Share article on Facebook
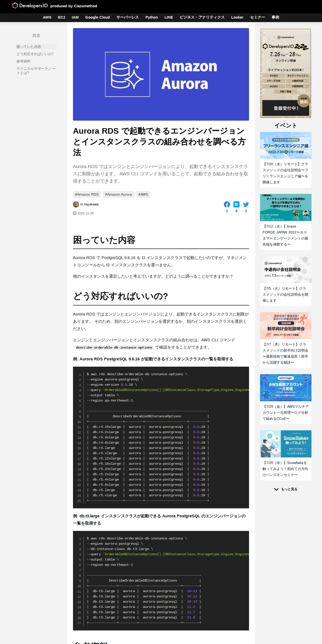This screenshot has width=322, height=644. pyautogui.click(x=227, y=204)
